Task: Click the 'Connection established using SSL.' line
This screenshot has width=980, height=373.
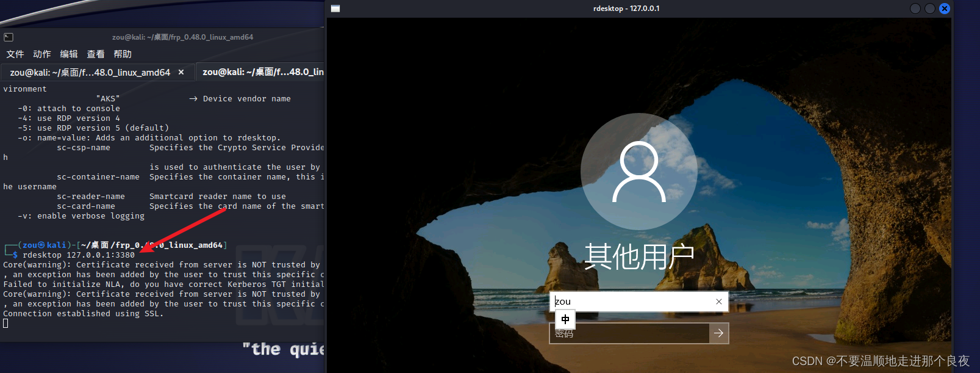Action: [84, 314]
